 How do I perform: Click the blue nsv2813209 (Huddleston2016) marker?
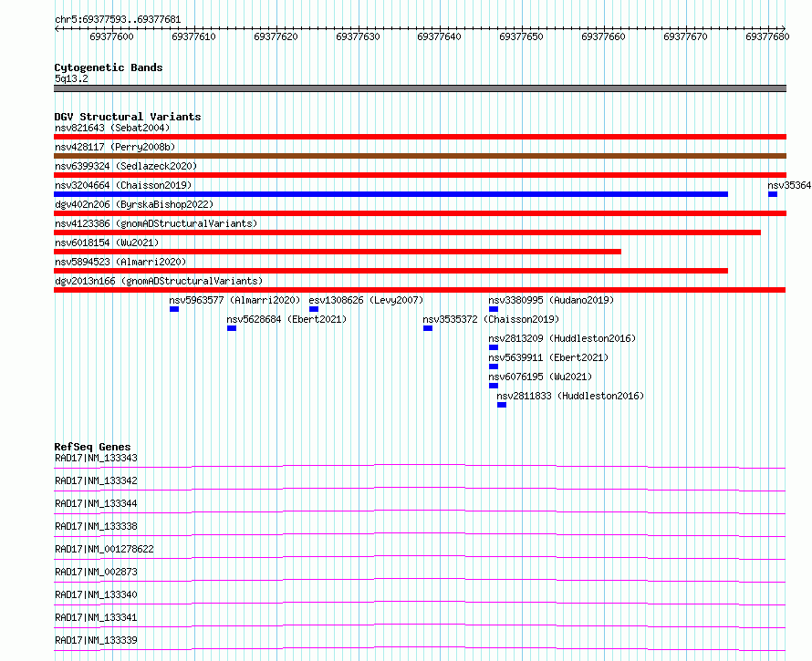494,347
